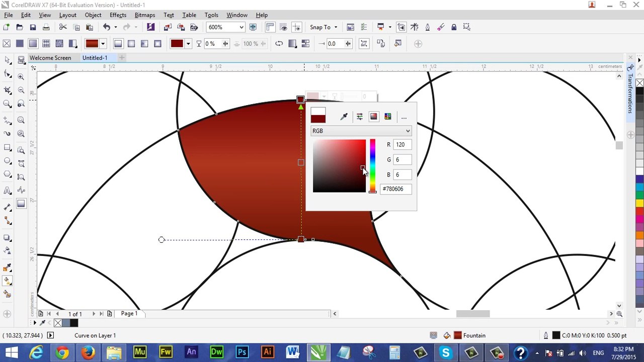Image resolution: width=644 pixels, height=362 pixels.
Task: Switch to Fountain fill type
Action: click(33, 44)
